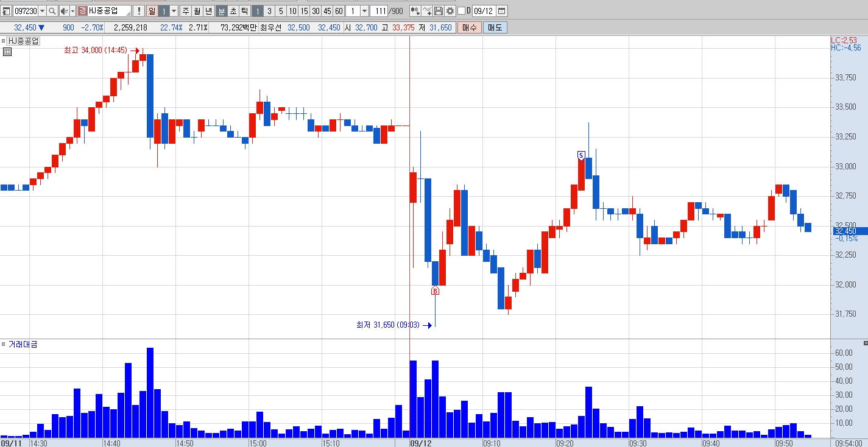Click the small icon beside 거래대금
This screenshot has height=447, width=868.
coord(4,344)
